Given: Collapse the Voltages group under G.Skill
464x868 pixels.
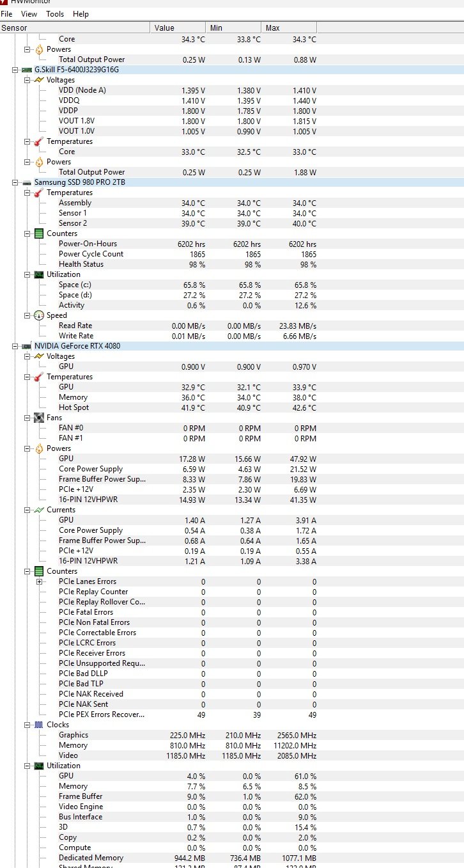Looking at the screenshot, I should click(27, 80).
